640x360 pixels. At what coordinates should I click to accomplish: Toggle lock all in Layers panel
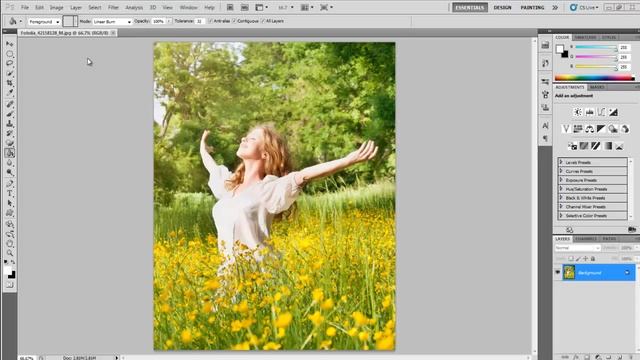[x=593, y=259]
